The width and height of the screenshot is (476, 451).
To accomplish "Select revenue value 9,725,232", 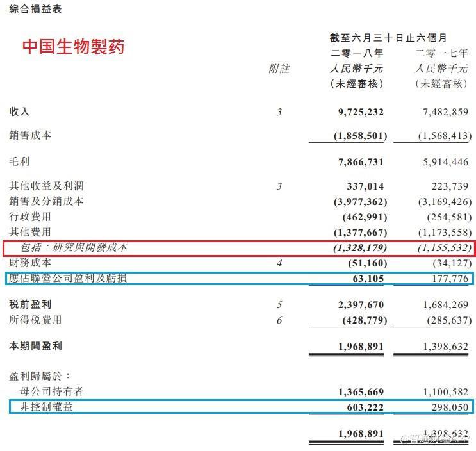I will (361, 112).
